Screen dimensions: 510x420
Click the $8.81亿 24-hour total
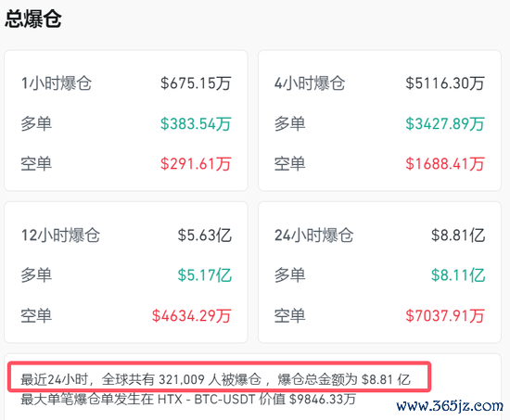point(458,235)
